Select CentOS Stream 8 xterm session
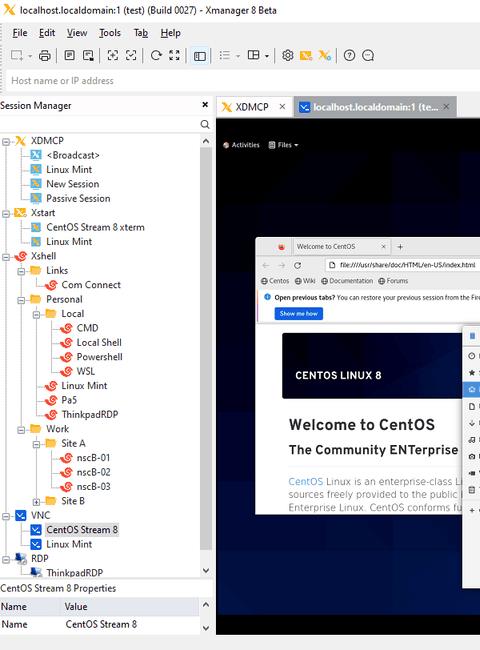The height and width of the screenshot is (650, 480). coord(95,227)
